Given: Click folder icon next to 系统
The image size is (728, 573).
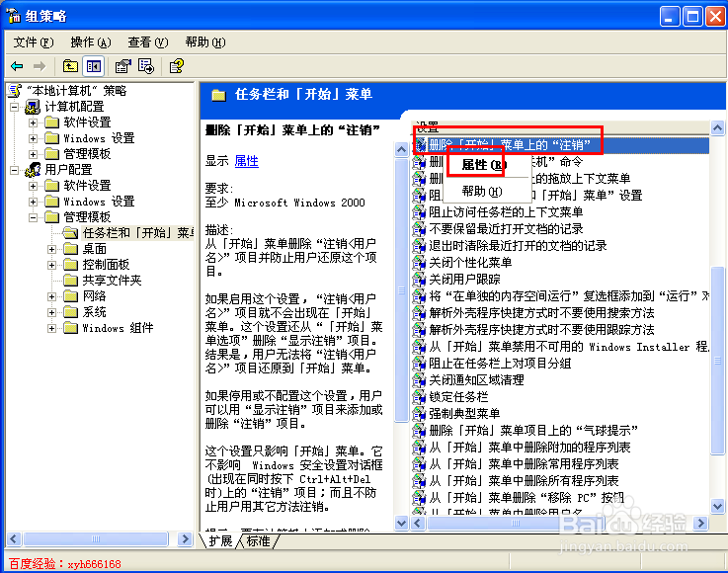Looking at the screenshot, I should point(70,312).
